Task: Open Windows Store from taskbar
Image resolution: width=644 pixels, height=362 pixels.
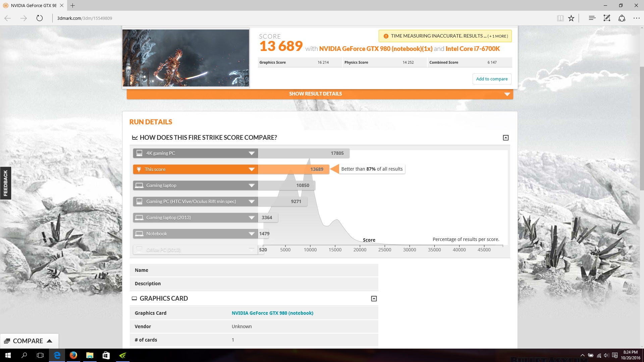Action: [x=106, y=355]
